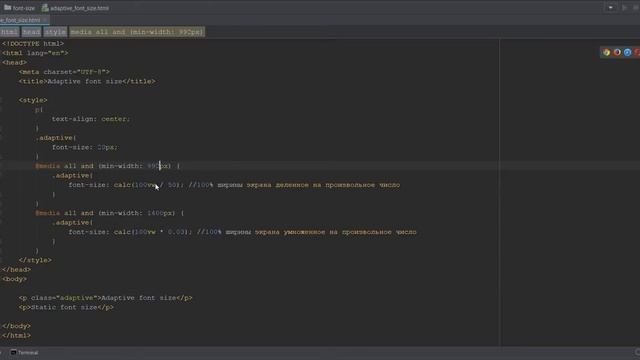The image size is (640, 360).
Task: Select the style breadcrumb
Action: click(55, 32)
